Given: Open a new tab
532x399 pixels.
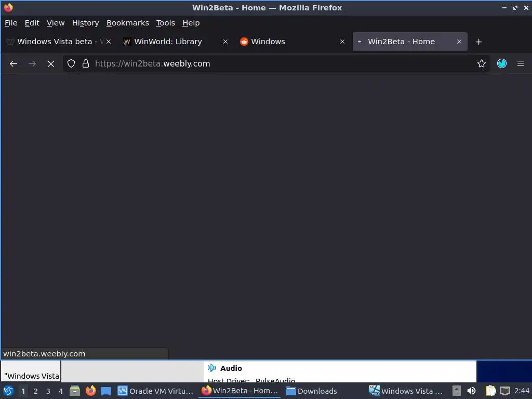Looking at the screenshot, I should tap(478, 42).
